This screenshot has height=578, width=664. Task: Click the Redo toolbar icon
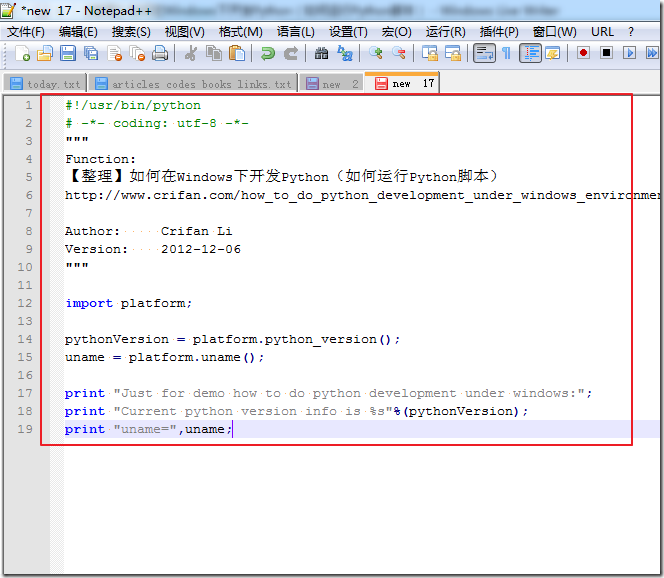pyautogui.click(x=290, y=54)
